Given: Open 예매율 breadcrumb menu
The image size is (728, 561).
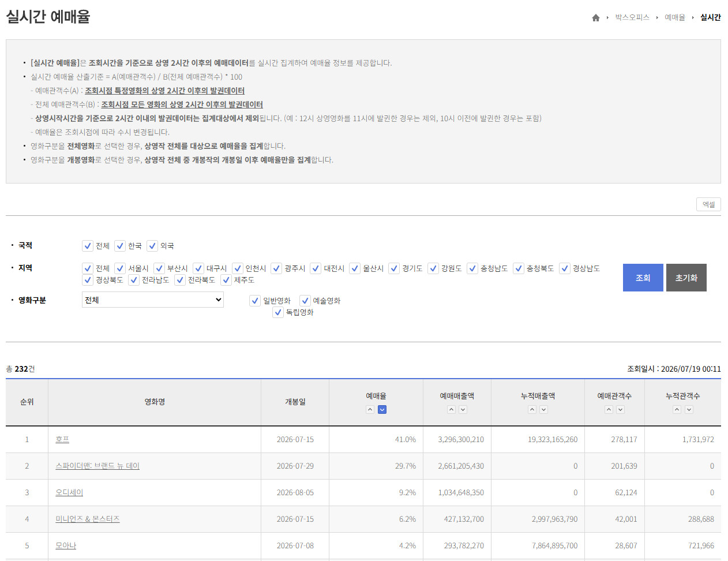Looking at the screenshot, I should [675, 17].
